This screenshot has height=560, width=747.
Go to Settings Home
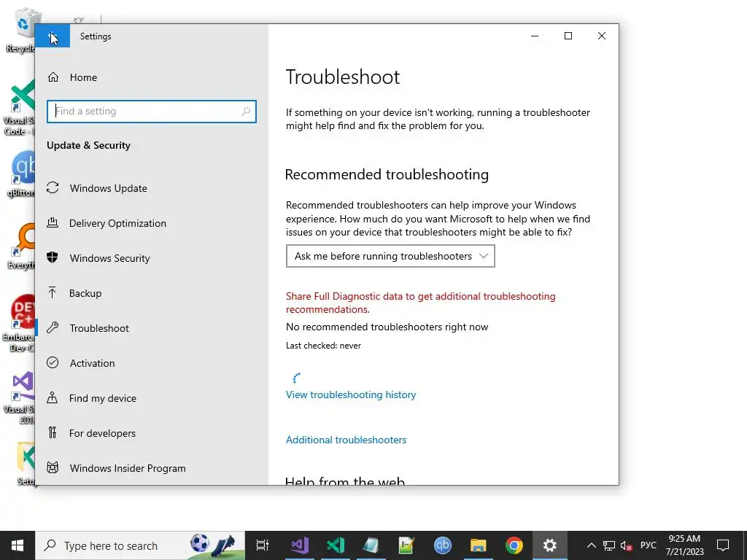tap(83, 77)
